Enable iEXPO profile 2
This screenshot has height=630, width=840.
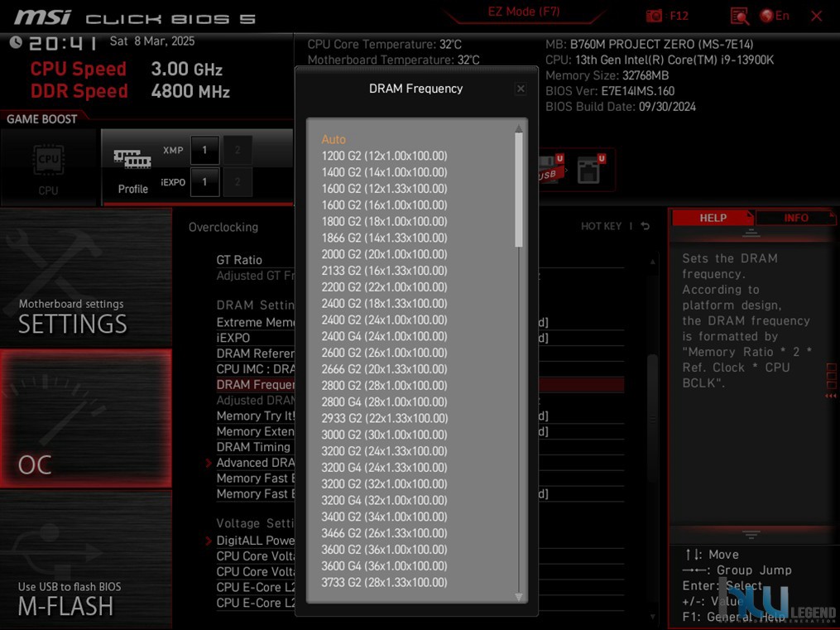[238, 182]
